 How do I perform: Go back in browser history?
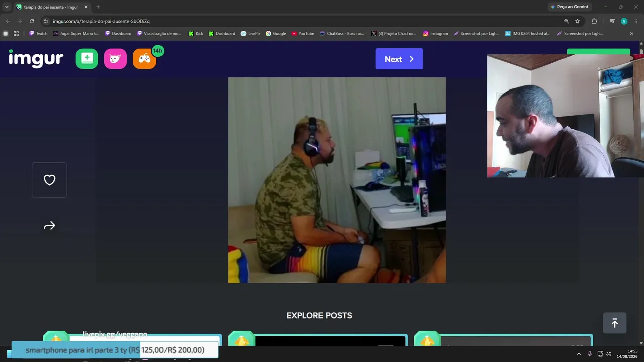8,21
